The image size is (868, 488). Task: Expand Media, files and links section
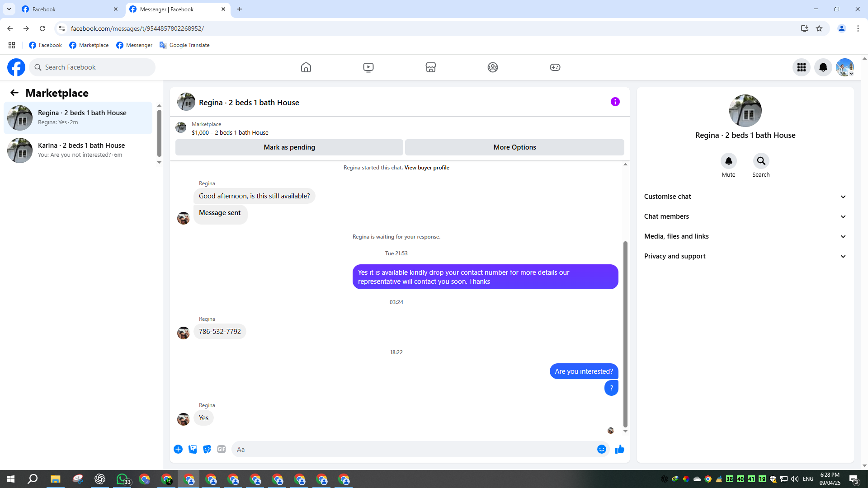point(745,236)
